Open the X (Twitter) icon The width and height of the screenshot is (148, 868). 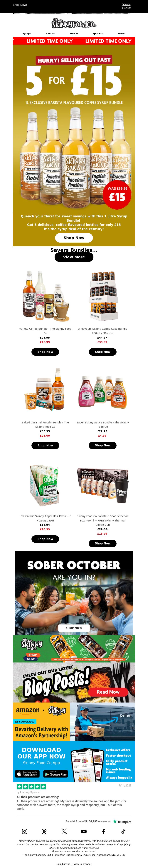point(64,831)
